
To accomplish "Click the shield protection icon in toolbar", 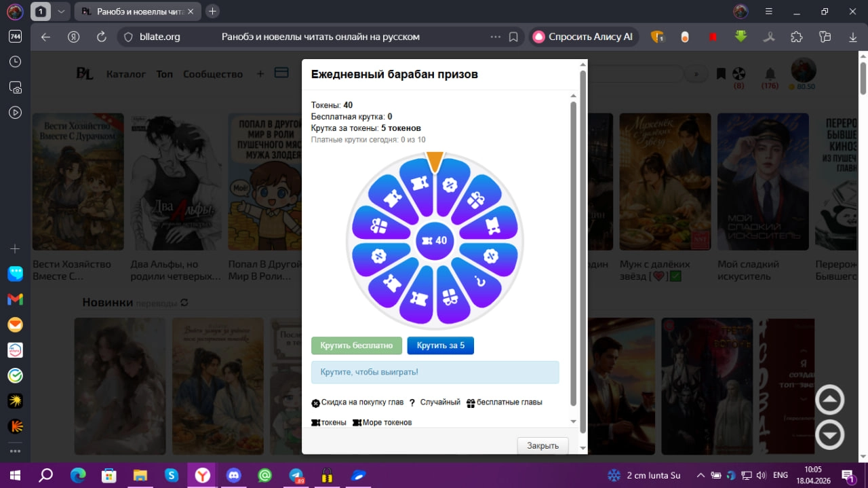I will (x=657, y=37).
